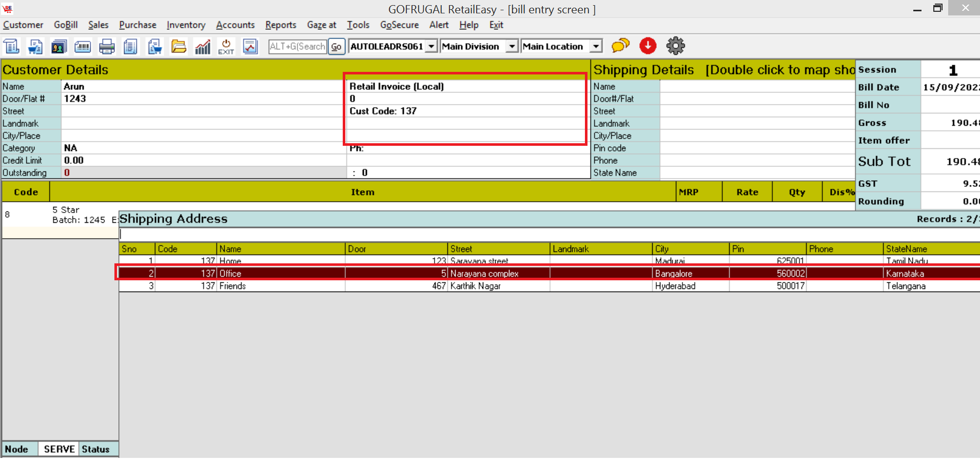Click the Shipping Address search field
The height and width of the screenshot is (461, 980).
pos(550,234)
